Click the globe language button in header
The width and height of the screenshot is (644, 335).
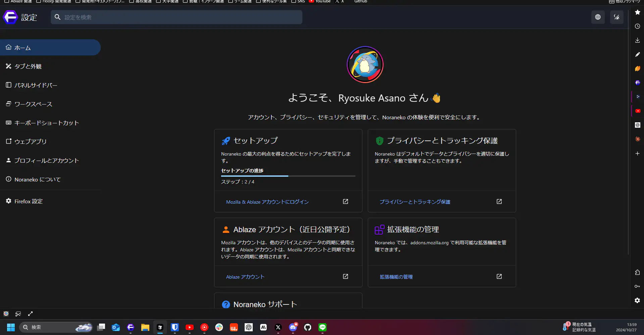coord(598,17)
